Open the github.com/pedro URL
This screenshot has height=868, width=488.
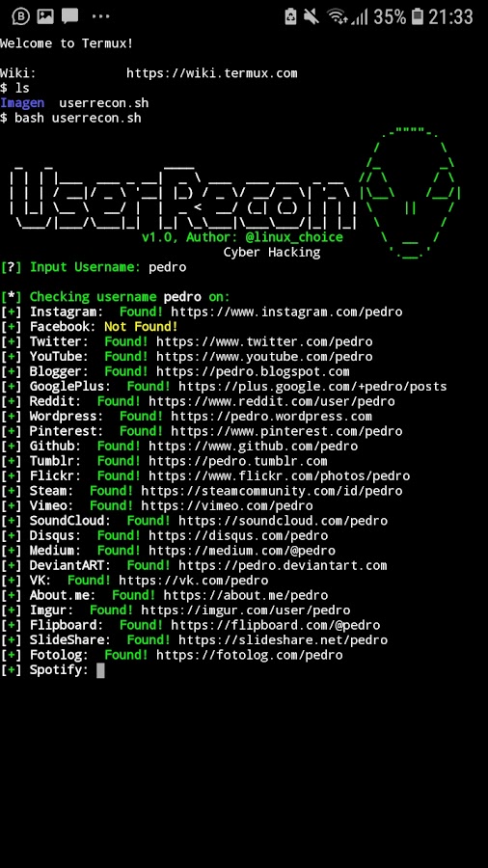[254, 446]
